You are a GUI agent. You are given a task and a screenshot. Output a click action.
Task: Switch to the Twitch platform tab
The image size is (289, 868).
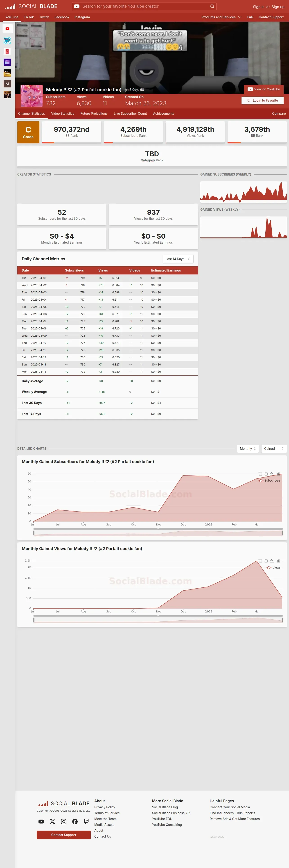44,17
